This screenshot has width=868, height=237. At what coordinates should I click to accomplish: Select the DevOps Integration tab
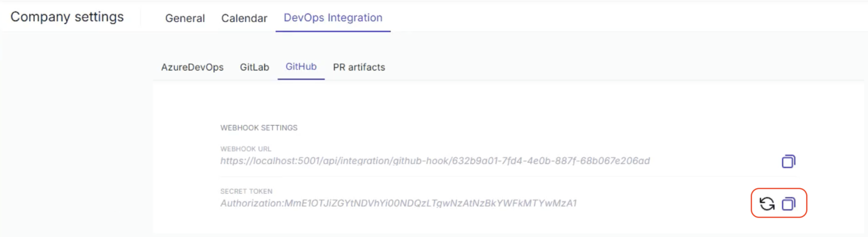[333, 18]
